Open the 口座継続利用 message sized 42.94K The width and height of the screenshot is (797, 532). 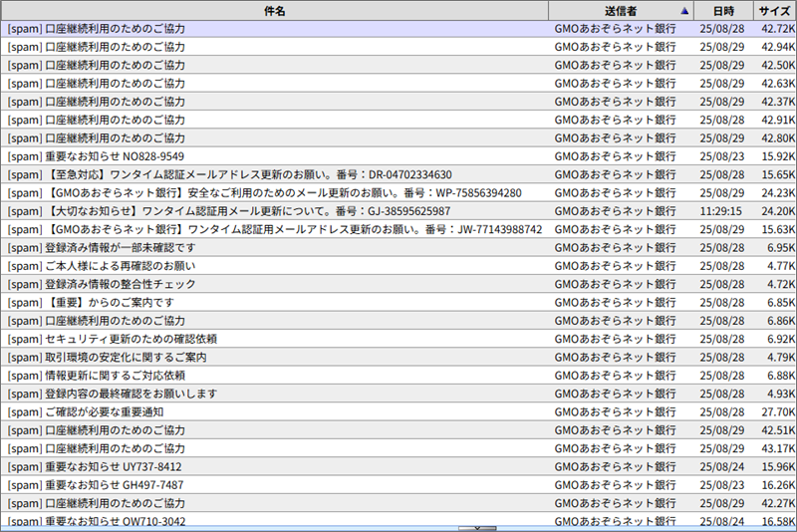point(398,47)
